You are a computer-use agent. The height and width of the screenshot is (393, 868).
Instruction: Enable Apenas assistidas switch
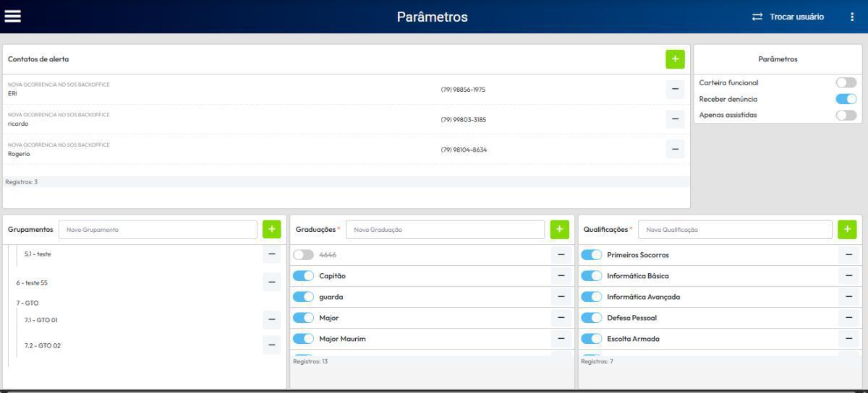(846, 115)
